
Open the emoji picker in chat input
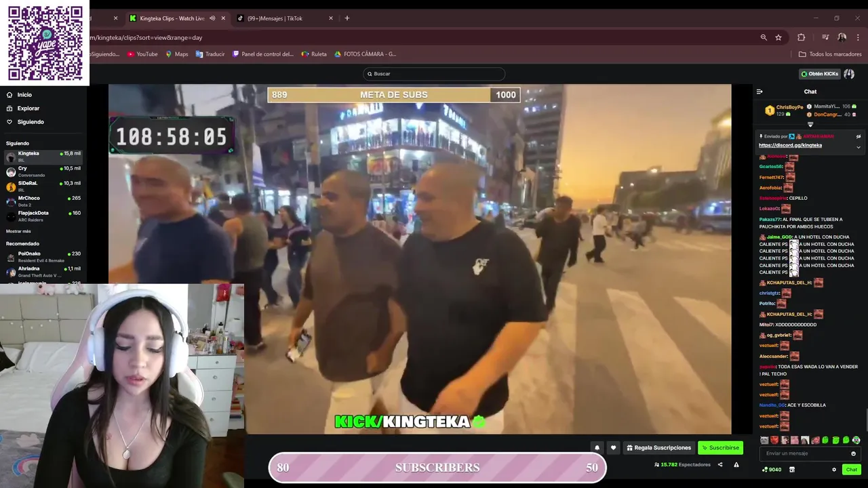coord(853,453)
